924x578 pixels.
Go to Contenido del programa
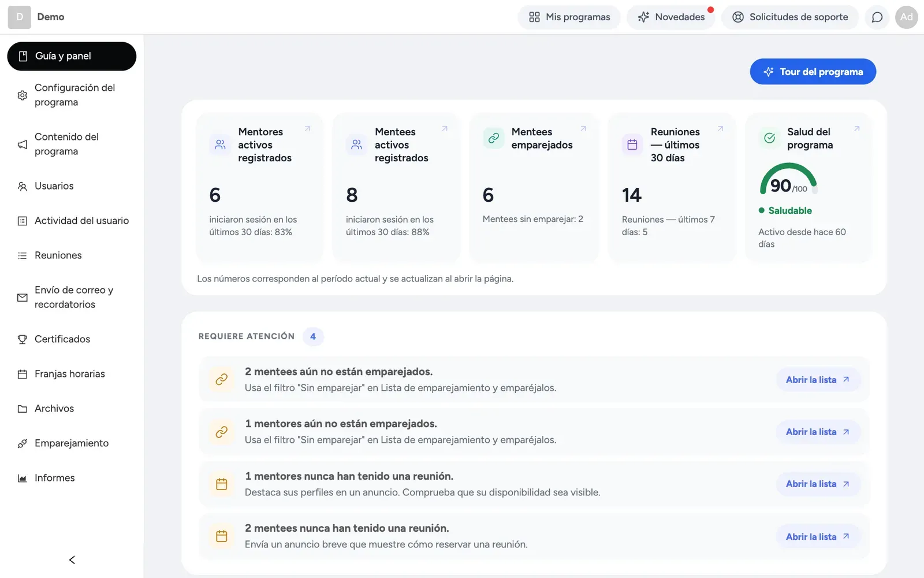click(72, 144)
